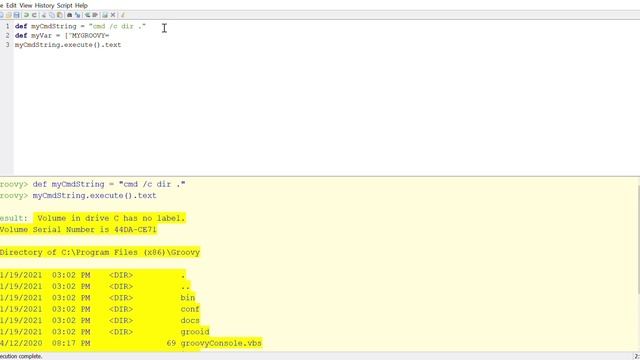640x360 pixels.
Task: Click line number 2 in gutter
Action: point(7,36)
